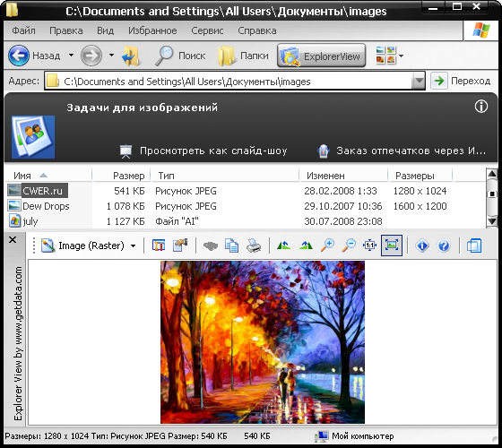The image size is (502, 448).
Task: Expand the Forward history dropdown arrow
Action: click(111, 56)
